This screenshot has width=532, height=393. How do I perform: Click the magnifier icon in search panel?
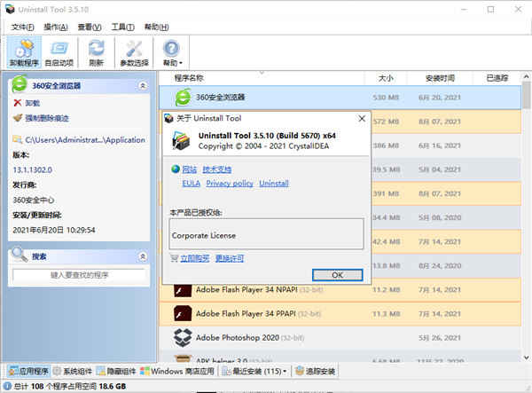[20, 255]
